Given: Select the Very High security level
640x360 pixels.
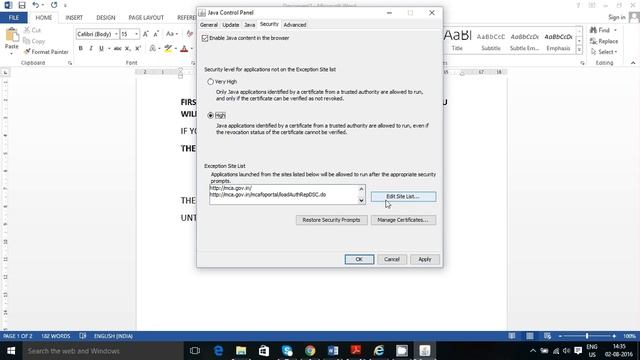Looking at the screenshot, I should click(211, 82).
